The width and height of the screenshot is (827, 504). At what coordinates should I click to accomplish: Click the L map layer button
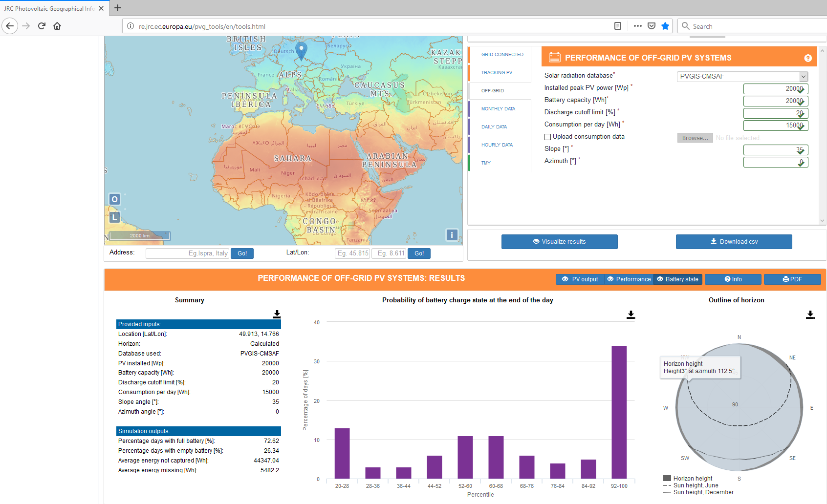coord(114,217)
